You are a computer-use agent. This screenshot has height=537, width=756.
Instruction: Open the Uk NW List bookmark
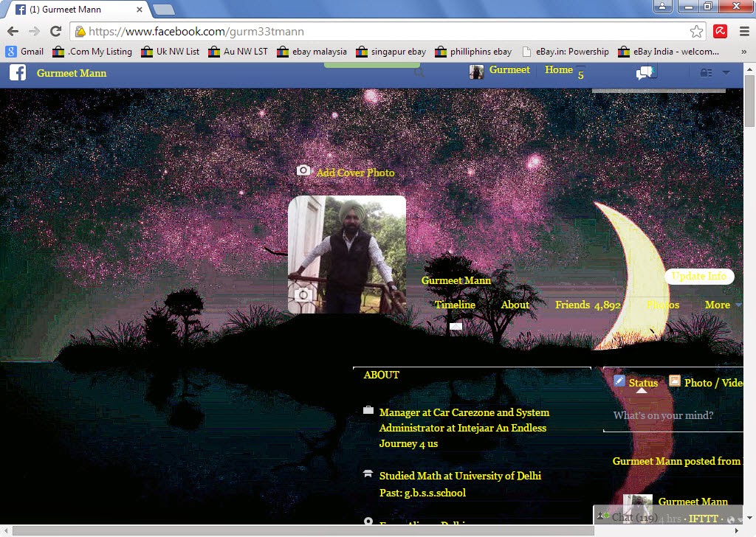pos(171,52)
